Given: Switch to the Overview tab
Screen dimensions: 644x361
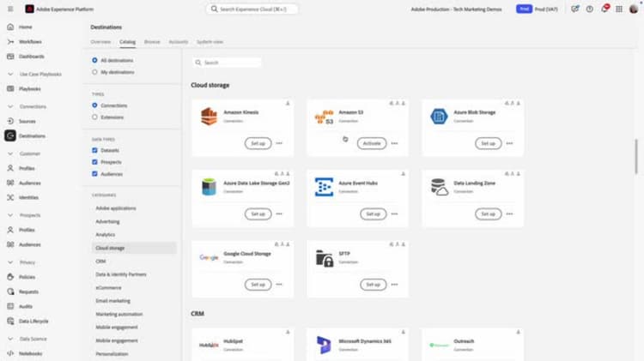Looking at the screenshot, I should pos(100,42).
